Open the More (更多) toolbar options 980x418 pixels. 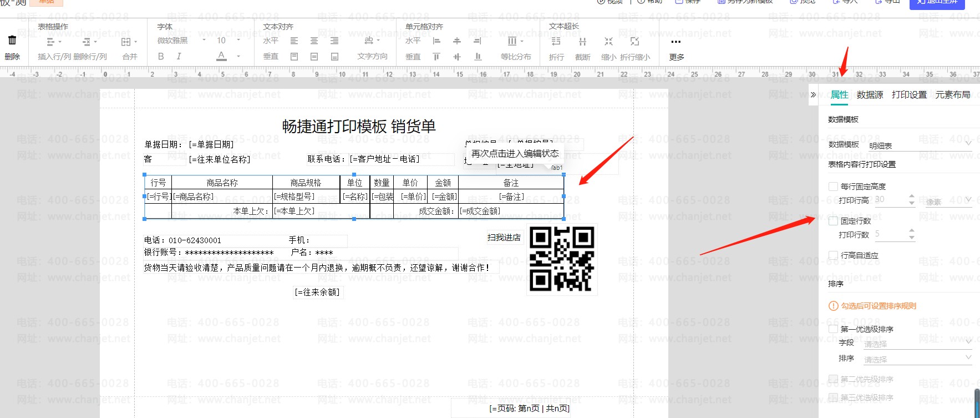pos(676,42)
